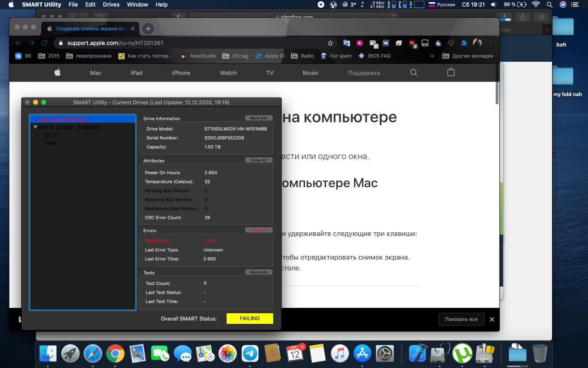Open new Chrome tab with plus

pos(148,29)
